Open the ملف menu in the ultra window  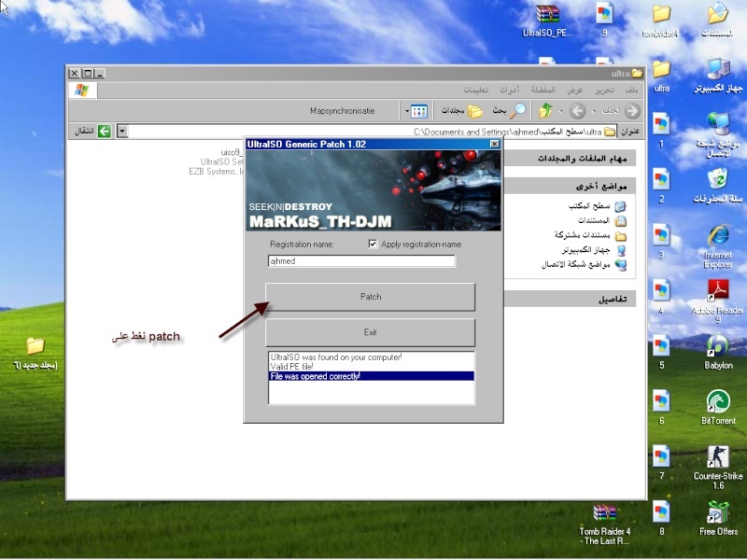pyautogui.click(x=631, y=90)
